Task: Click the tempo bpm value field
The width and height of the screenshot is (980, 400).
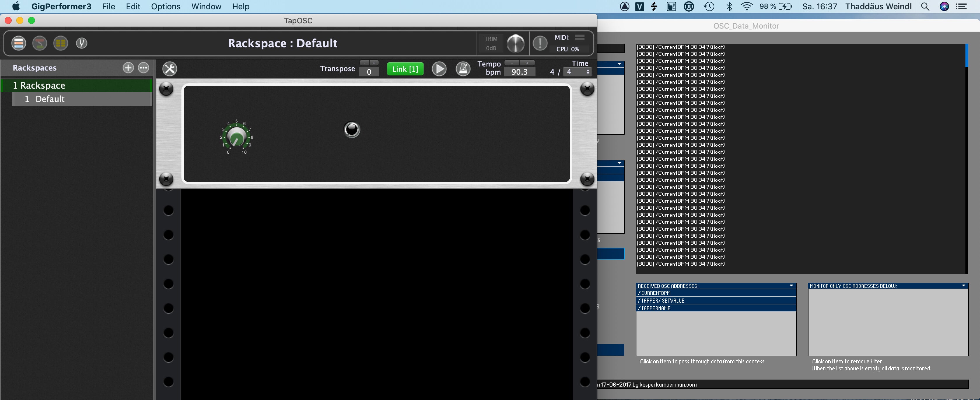Action: pos(519,72)
